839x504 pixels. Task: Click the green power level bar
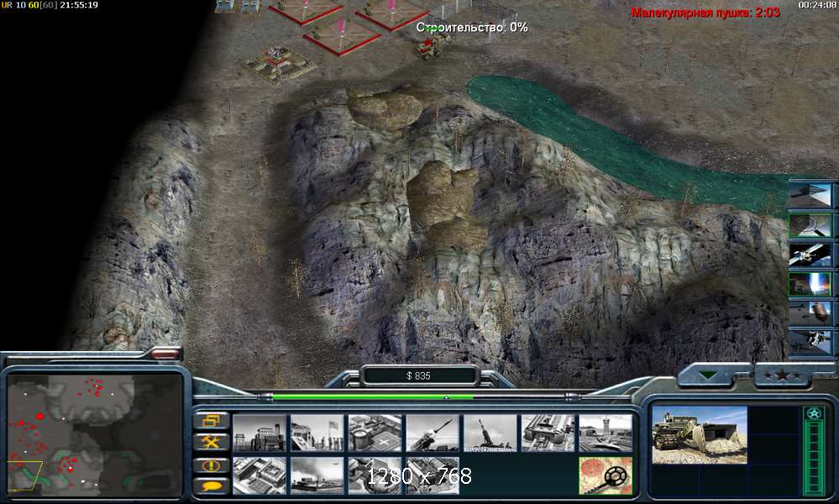coord(373,397)
